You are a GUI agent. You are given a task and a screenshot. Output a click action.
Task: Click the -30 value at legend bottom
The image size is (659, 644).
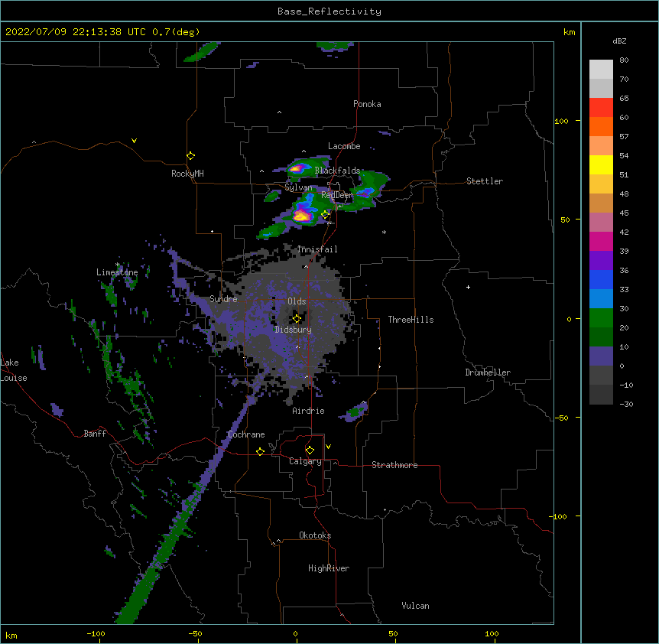pyautogui.click(x=626, y=404)
